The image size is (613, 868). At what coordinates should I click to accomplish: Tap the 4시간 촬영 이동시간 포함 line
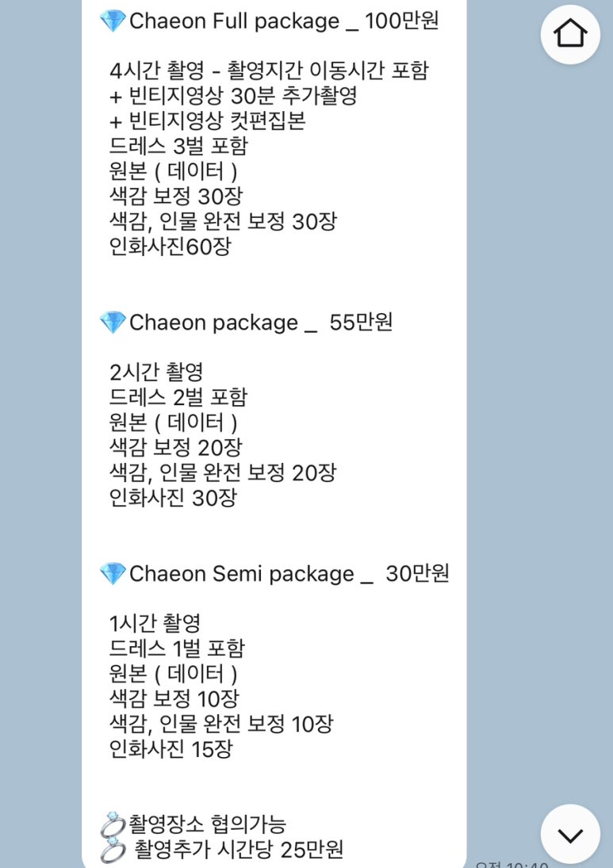[x=269, y=71]
